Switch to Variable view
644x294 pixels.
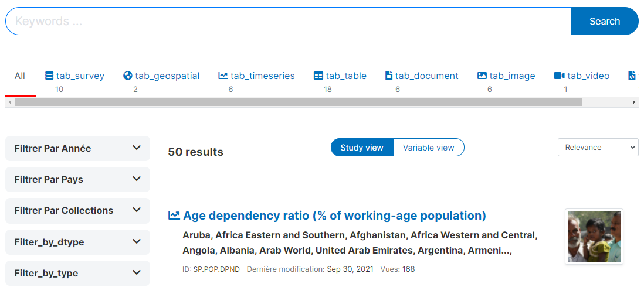coord(428,148)
